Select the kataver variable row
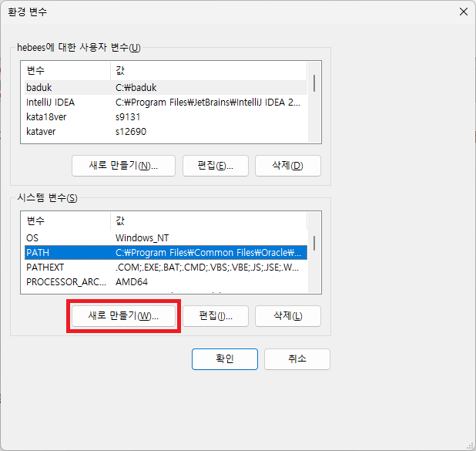This screenshot has width=476, height=451. tap(166, 132)
